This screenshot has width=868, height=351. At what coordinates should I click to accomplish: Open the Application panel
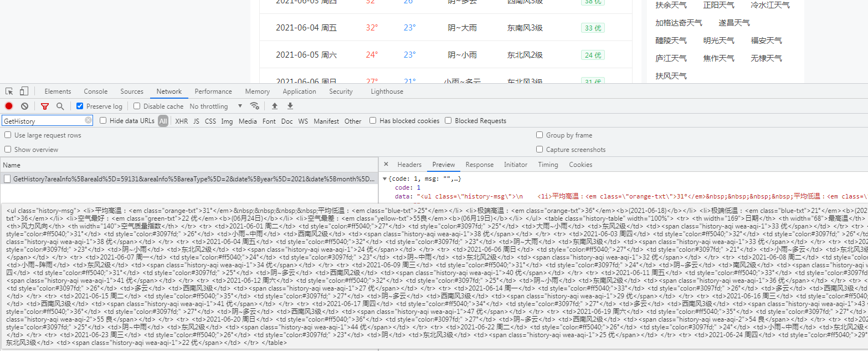(300, 91)
